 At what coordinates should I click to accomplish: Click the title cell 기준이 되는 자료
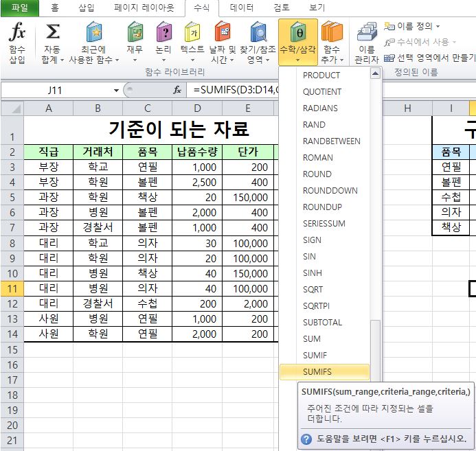point(151,130)
